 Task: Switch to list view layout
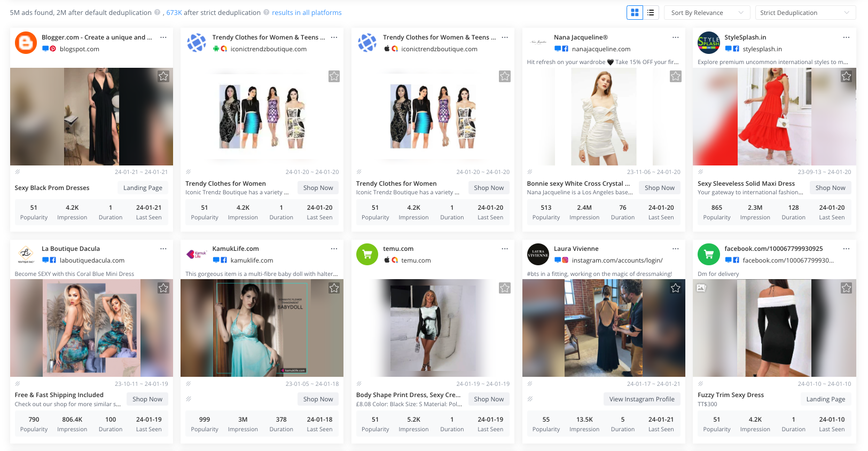651,12
